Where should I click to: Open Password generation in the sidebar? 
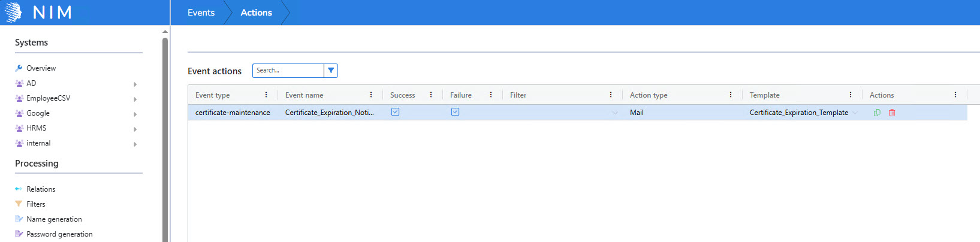tap(59, 234)
